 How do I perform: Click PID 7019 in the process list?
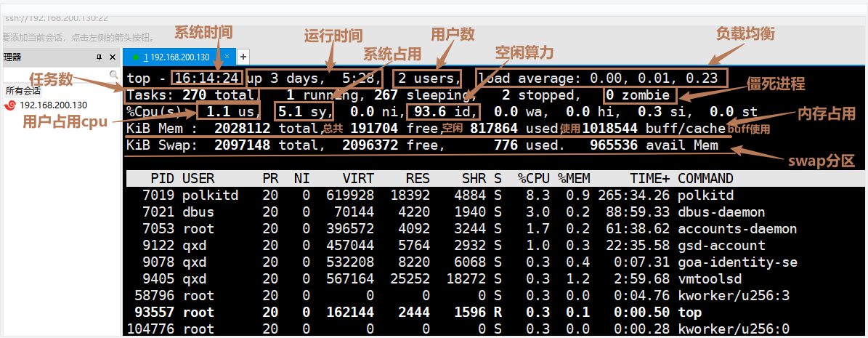coord(158,196)
